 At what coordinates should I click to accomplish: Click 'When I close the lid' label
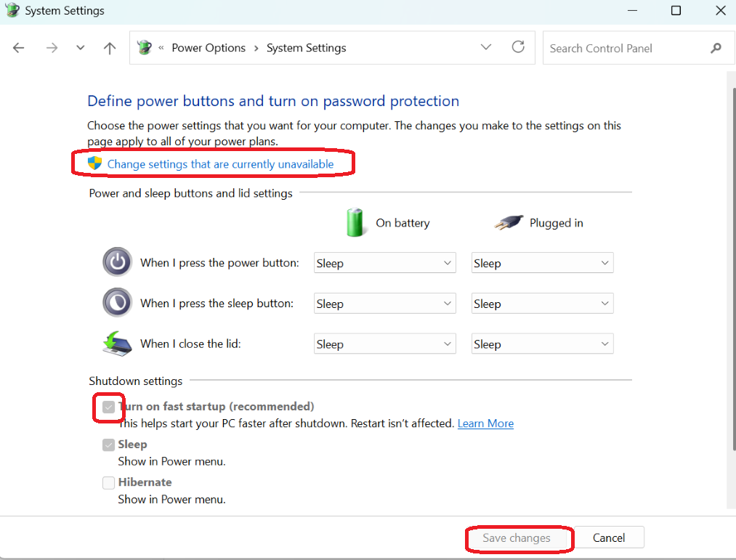coord(190,344)
